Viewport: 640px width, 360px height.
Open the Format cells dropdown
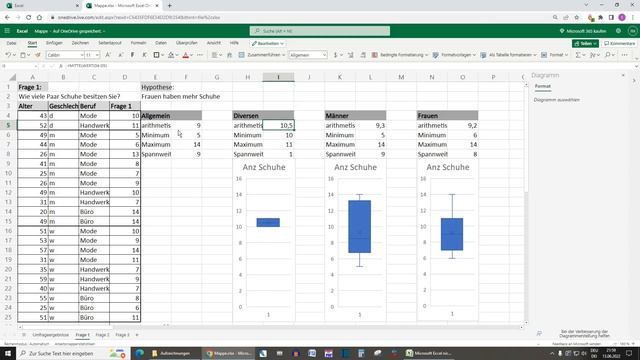554,55
